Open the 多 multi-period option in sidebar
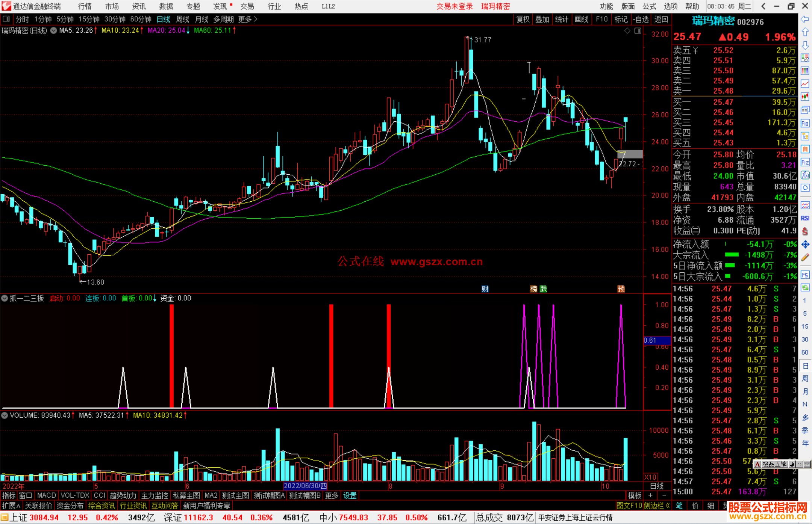812x524 pixels. pos(805,417)
